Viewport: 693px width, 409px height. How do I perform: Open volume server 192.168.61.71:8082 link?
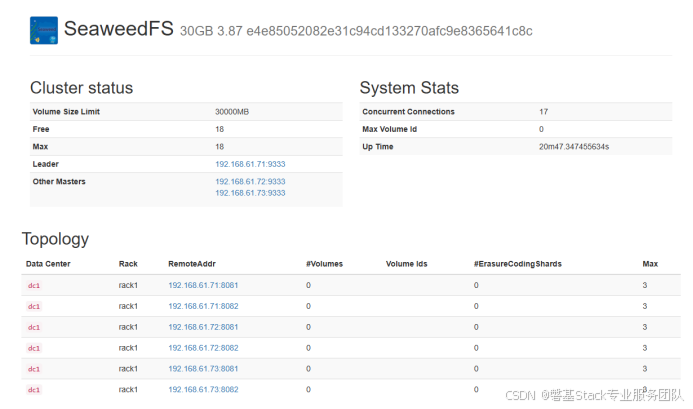pos(203,306)
